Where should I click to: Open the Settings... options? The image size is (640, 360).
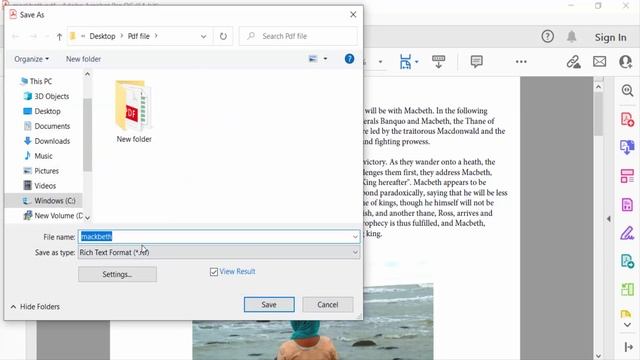point(117,274)
